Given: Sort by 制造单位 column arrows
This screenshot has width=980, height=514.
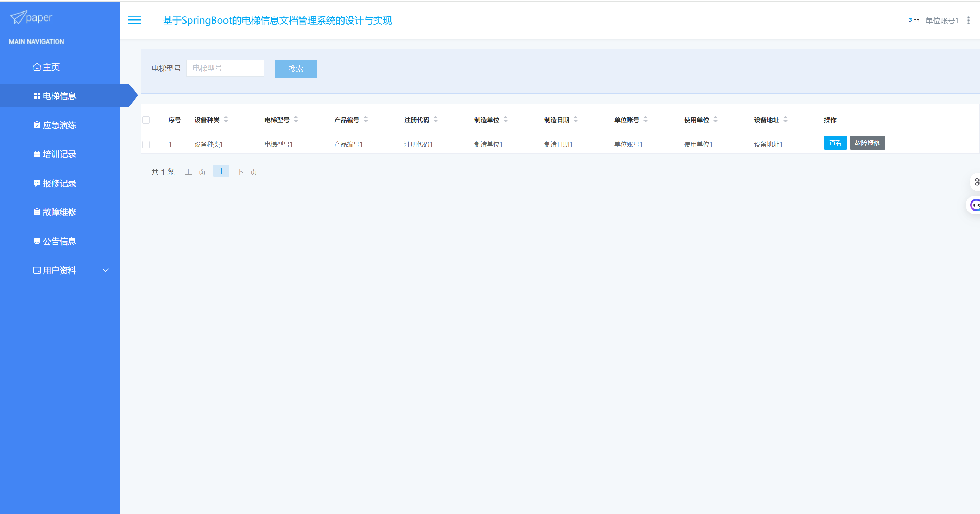Looking at the screenshot, I should [x=506, y=119].
